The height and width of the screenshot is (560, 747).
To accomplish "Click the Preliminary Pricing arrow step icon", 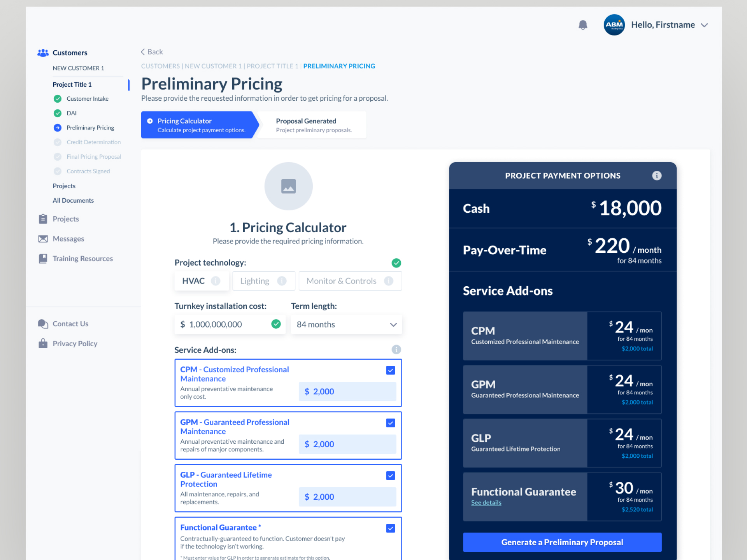I will coord(58,128).
